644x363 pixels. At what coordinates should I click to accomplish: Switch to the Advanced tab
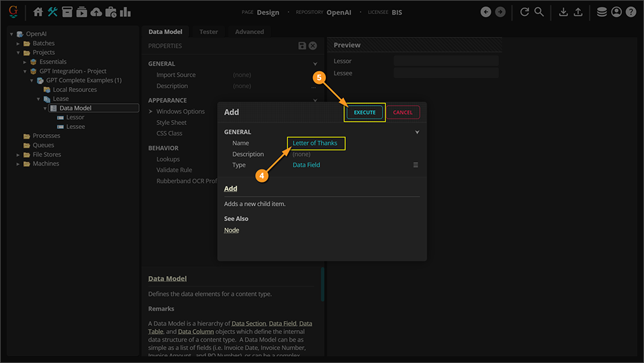(x=249, y=32)
